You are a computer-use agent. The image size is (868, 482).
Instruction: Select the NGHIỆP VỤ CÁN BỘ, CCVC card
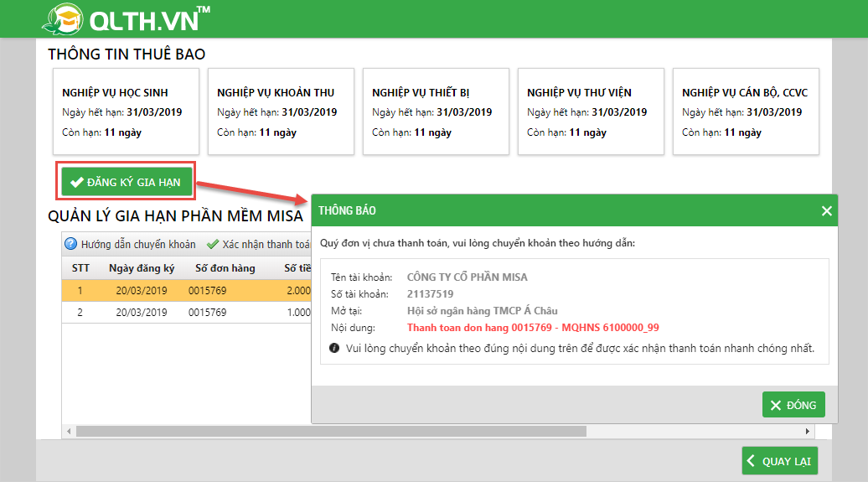[x=746, y=111]
